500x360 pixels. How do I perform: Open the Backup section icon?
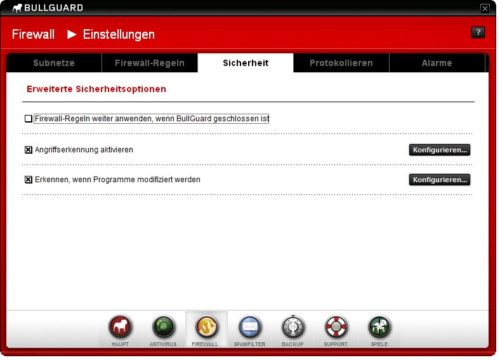coord(293,327)
